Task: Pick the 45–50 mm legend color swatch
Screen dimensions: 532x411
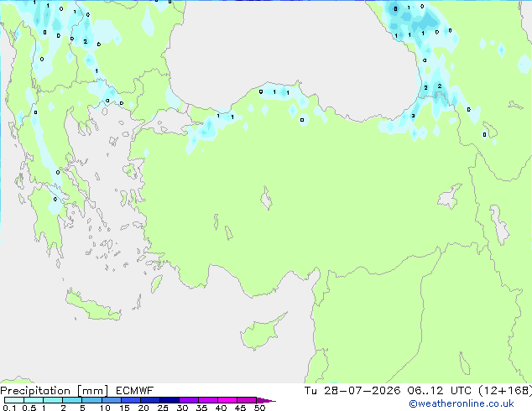Action: tap(247, 400)
